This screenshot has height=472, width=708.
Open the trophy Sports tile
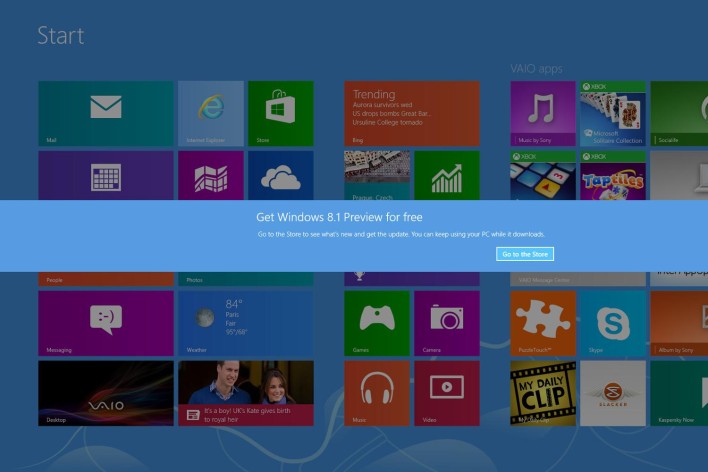click(x=412, y=279)
